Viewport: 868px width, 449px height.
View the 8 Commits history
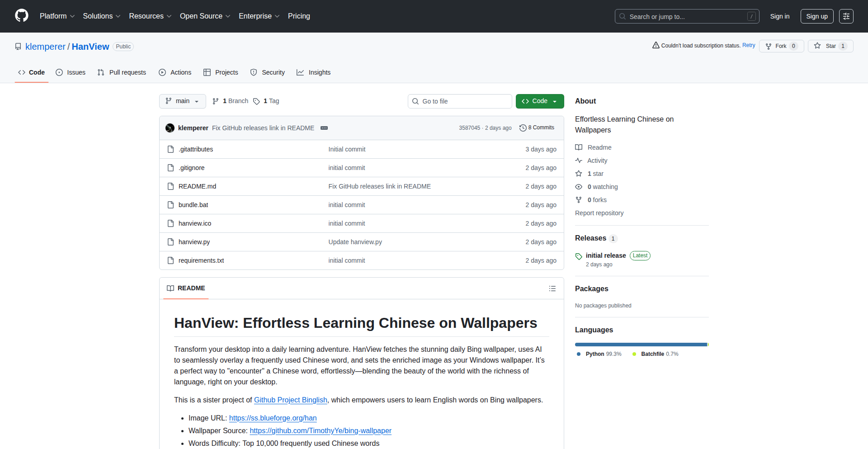[537, 128]
